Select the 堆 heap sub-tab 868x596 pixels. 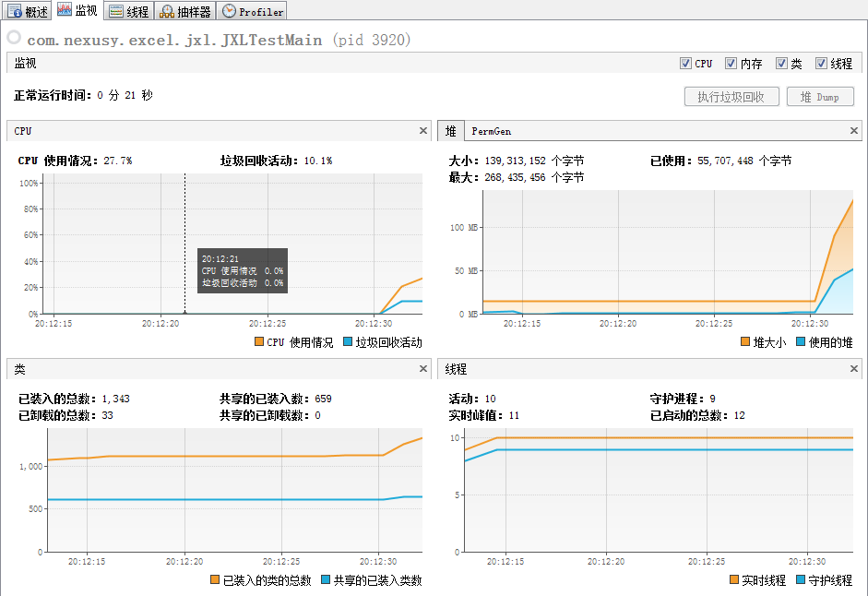(451, 131)
